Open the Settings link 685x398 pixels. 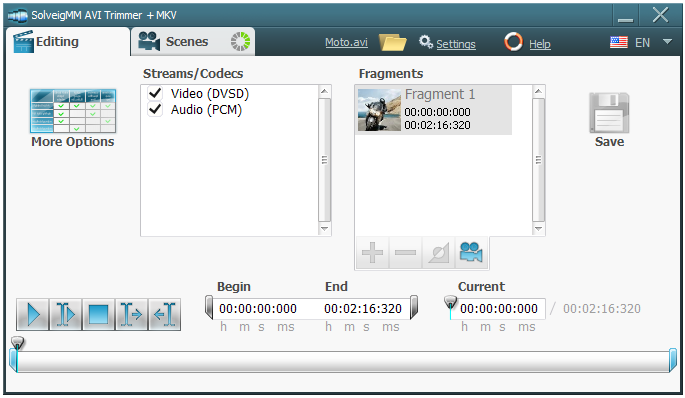456,44
